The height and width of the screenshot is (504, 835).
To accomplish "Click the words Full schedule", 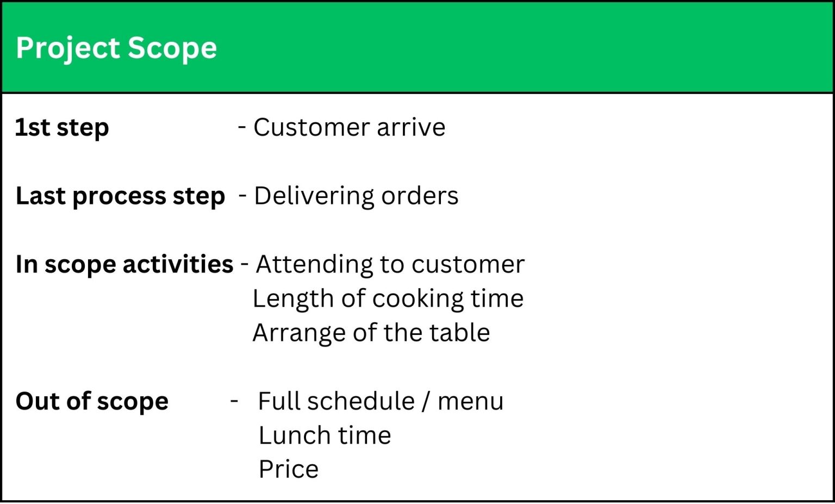I will (x=336, y=402).
